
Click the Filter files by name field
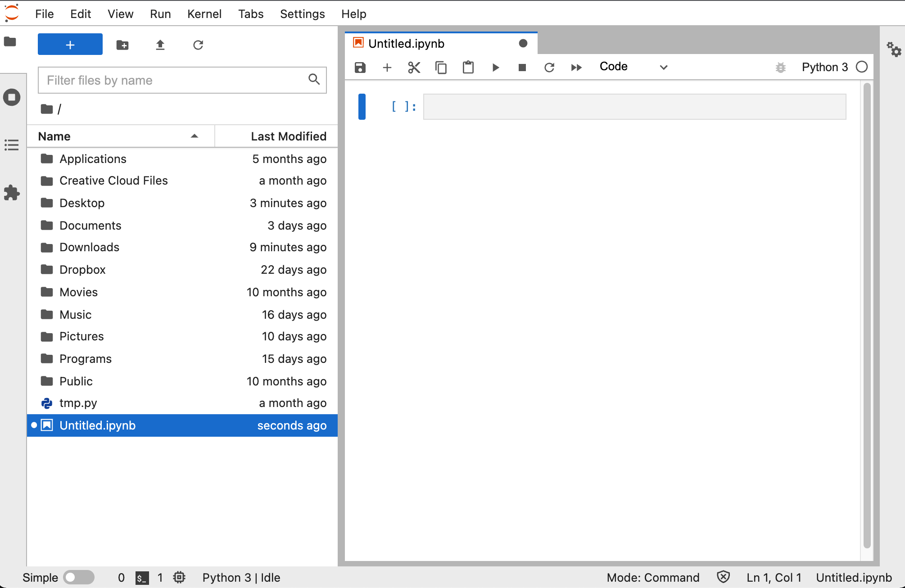[182, 80]
